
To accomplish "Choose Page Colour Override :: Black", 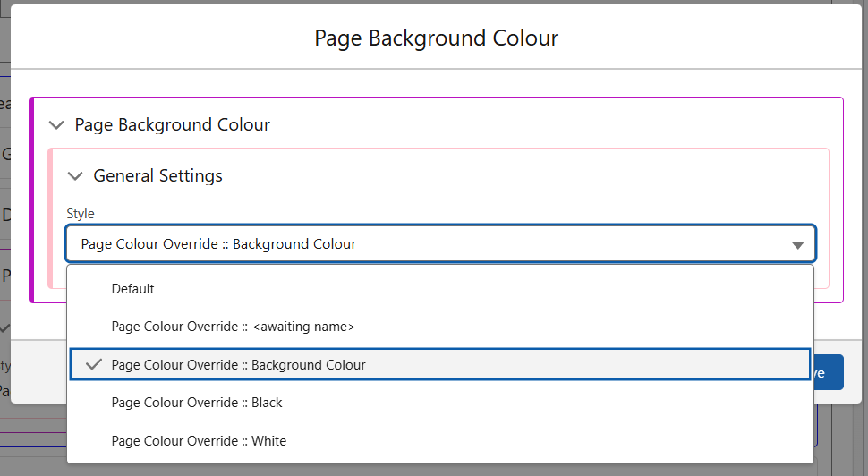I will tap(197, 403).
